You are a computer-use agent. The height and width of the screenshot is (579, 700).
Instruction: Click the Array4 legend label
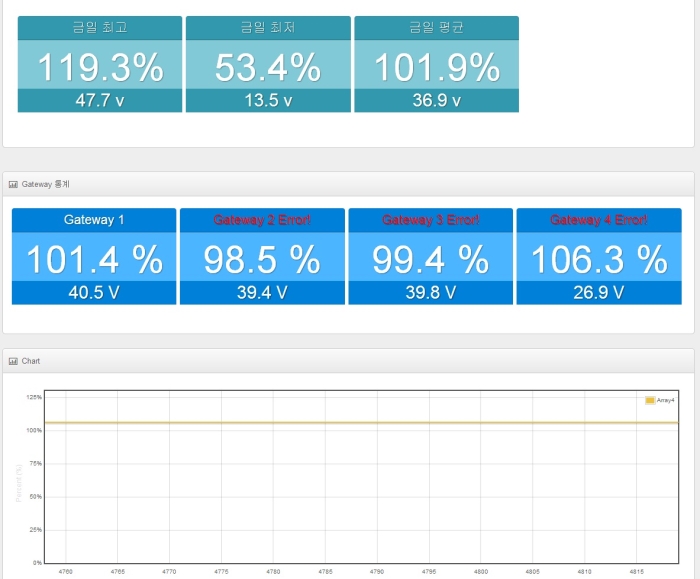[x=665, y=400]
